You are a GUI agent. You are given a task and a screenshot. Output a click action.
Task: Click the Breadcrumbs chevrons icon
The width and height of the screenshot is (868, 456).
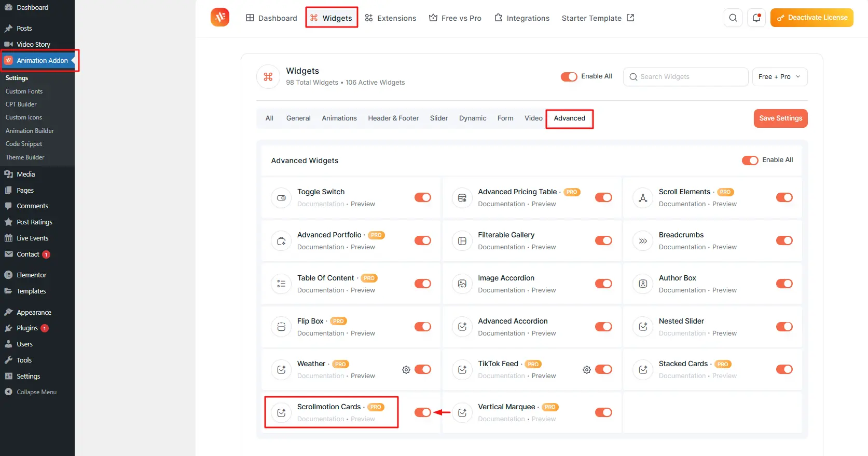[x=643, y=241]
